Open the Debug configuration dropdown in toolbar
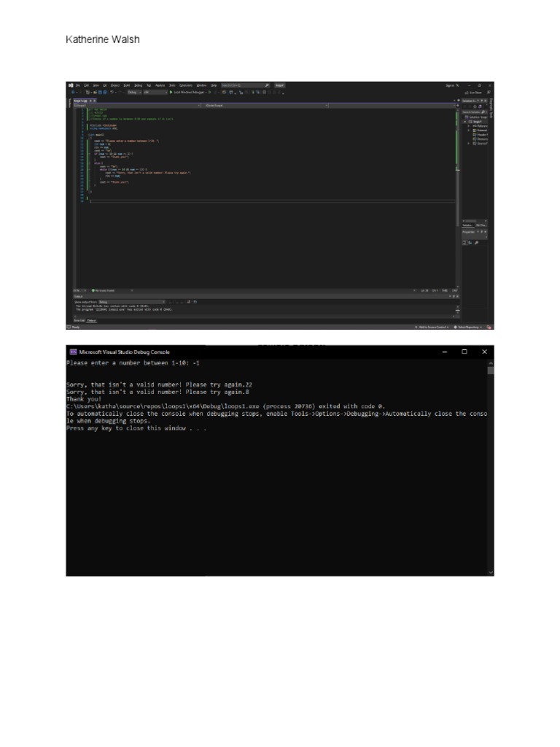Screen dimensions: 560x747 click(x=134, y=92)
